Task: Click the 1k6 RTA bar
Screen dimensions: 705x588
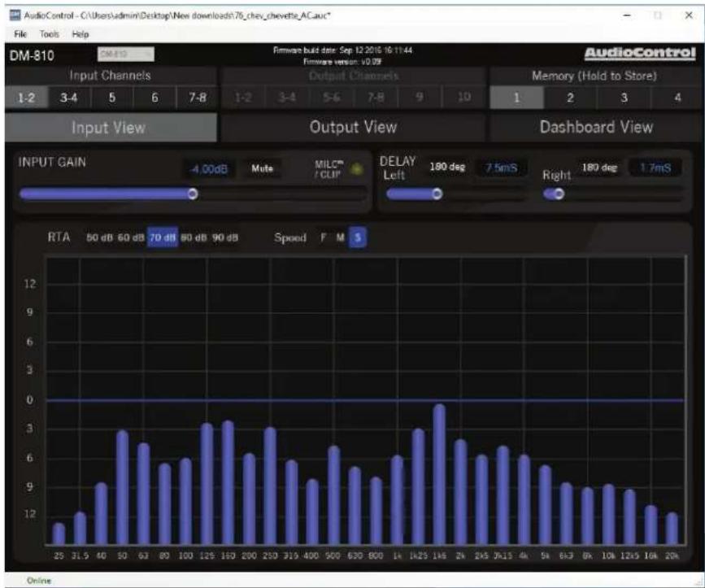Action: (439, 474)
